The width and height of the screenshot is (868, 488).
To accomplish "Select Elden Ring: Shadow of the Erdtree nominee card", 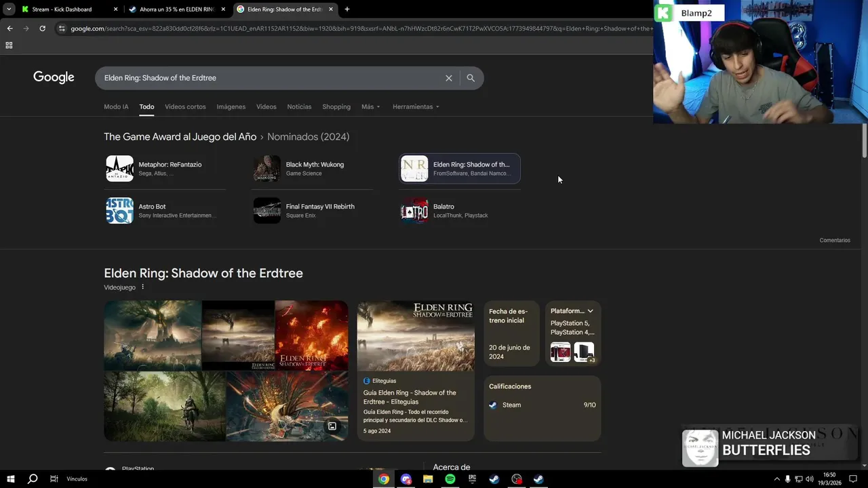I will click(460, 169).
